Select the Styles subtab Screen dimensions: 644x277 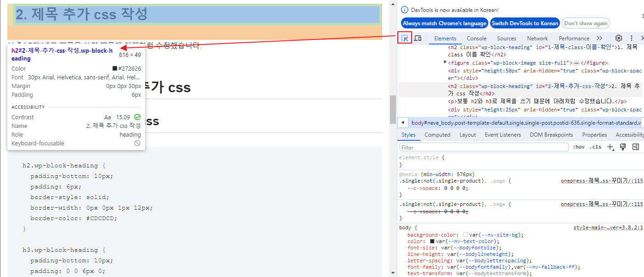point(408,135)
